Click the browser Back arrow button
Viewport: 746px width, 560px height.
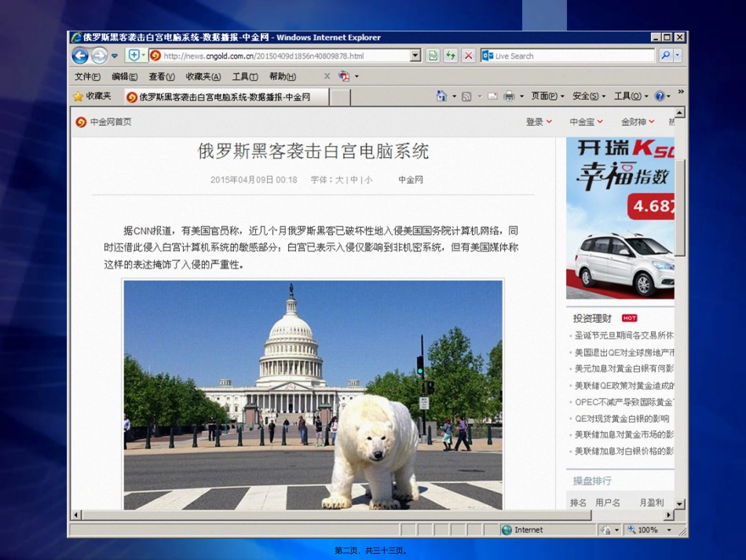click(80, 56)
